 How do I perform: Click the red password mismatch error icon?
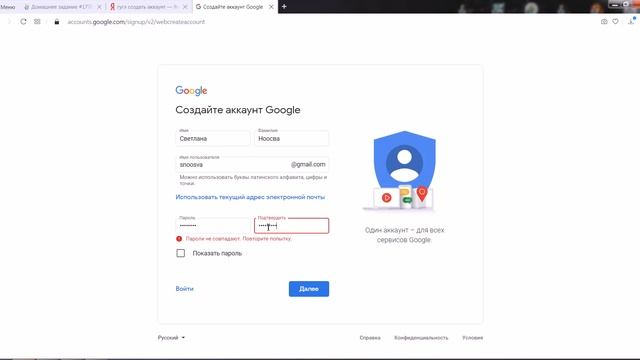click(179, 239)
